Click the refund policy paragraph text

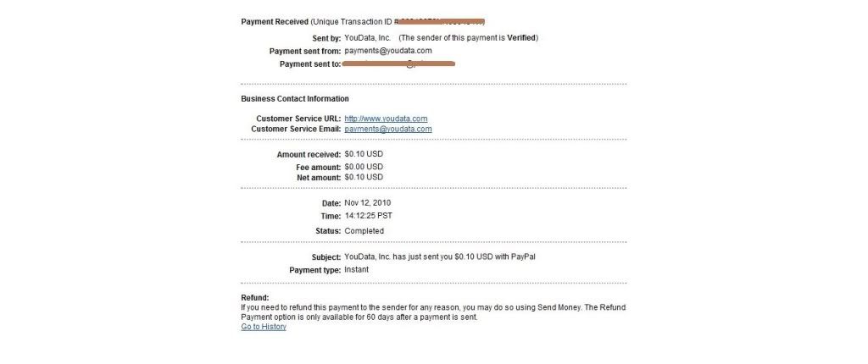point(433,312)
